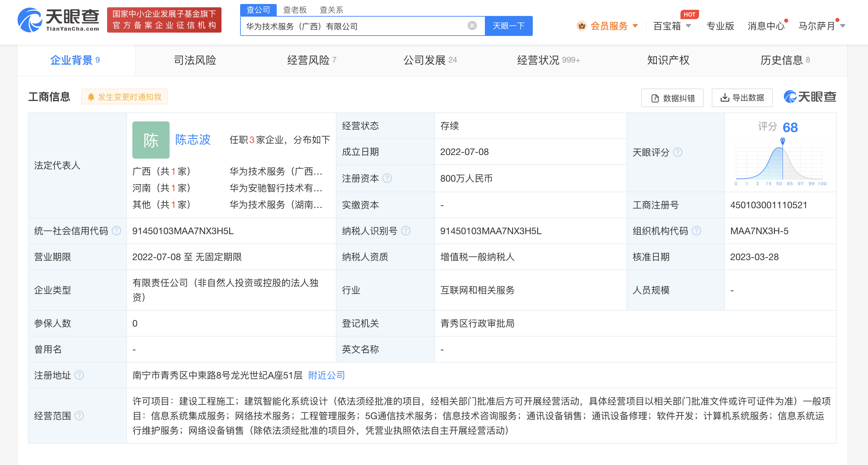Open help icon next to 注册资本
The height and width of the screenshot is (465, 868).
coord(387,178)
